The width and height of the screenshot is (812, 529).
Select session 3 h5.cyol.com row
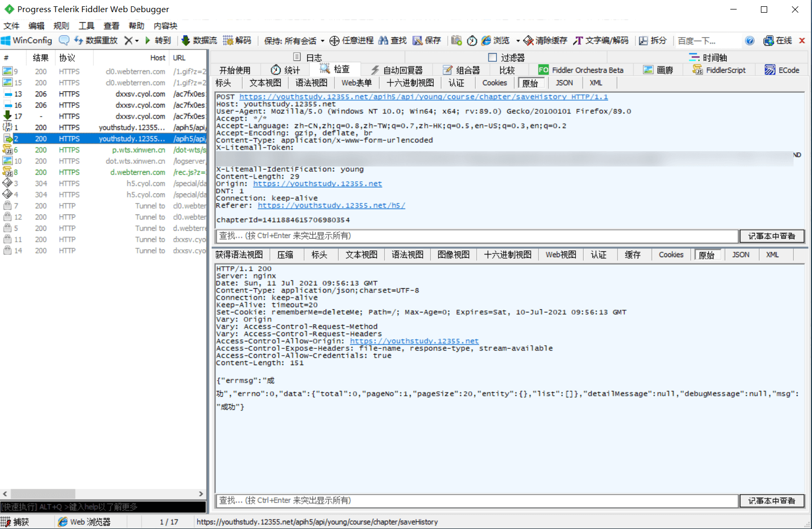[103, 183]
